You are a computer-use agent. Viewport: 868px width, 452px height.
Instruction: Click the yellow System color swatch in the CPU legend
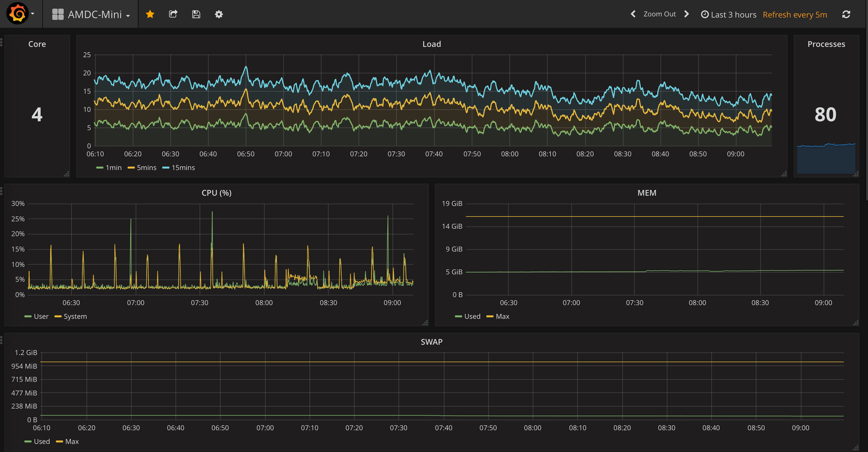[x=58, y=317]
